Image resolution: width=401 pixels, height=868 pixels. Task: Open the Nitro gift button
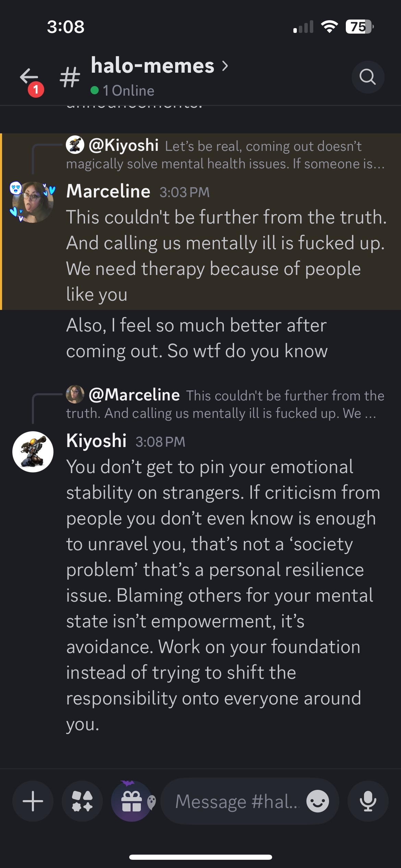132,801
